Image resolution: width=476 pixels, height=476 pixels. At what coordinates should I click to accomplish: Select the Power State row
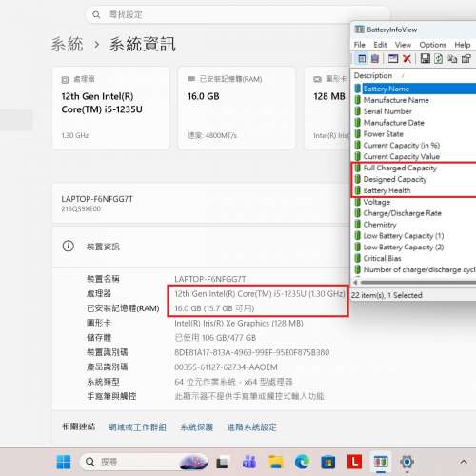pyautogui.click(x=415, y=134)
